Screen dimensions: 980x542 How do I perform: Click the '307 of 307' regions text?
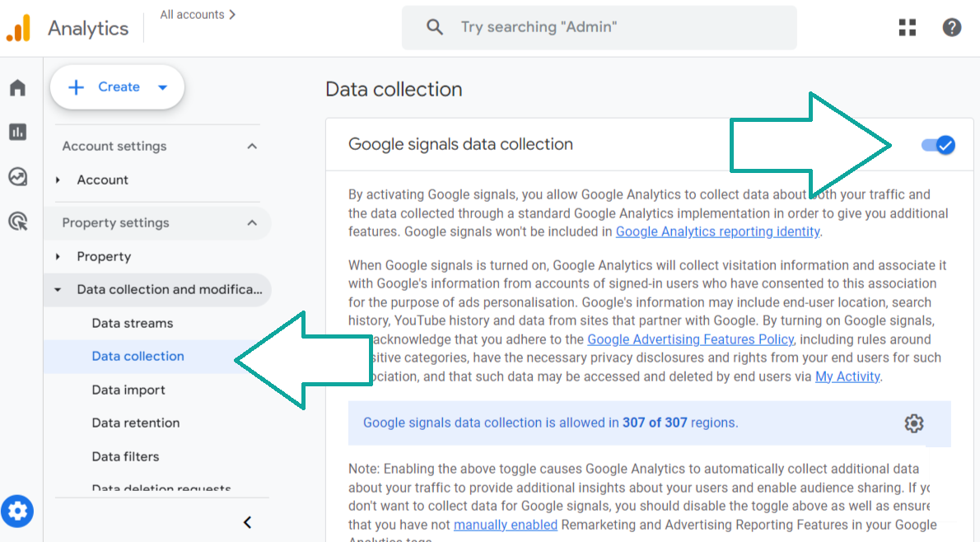tap(655, 423)
